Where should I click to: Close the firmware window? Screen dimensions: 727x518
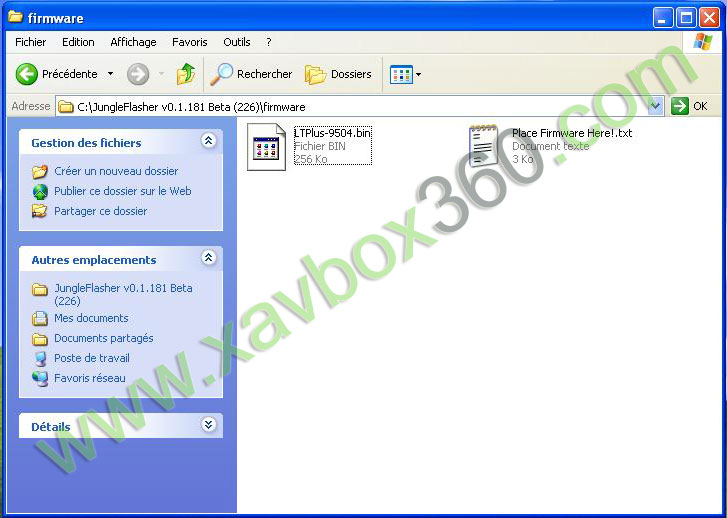tap(709, 18)
